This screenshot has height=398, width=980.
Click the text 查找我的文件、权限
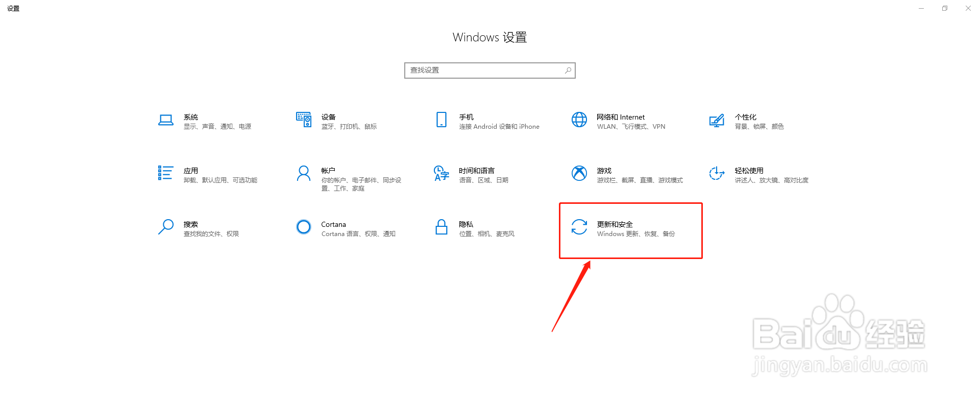(x=211, y=234)
